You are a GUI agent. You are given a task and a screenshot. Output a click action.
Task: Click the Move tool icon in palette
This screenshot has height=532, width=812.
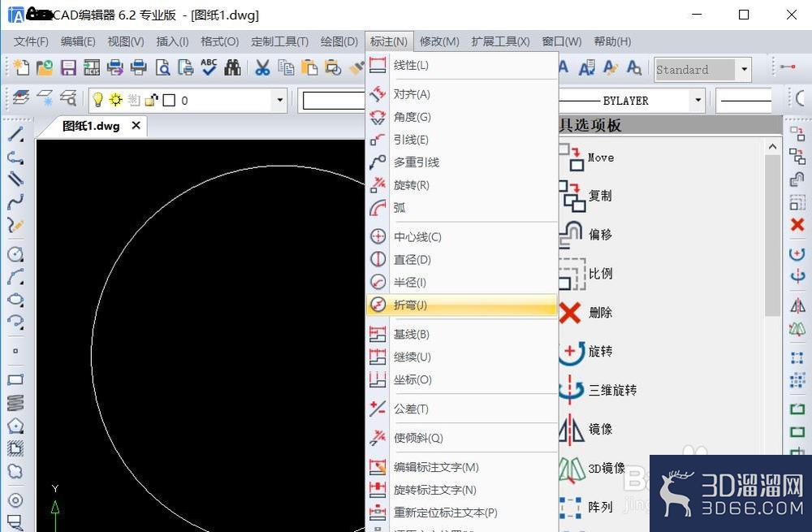point(573,158)
